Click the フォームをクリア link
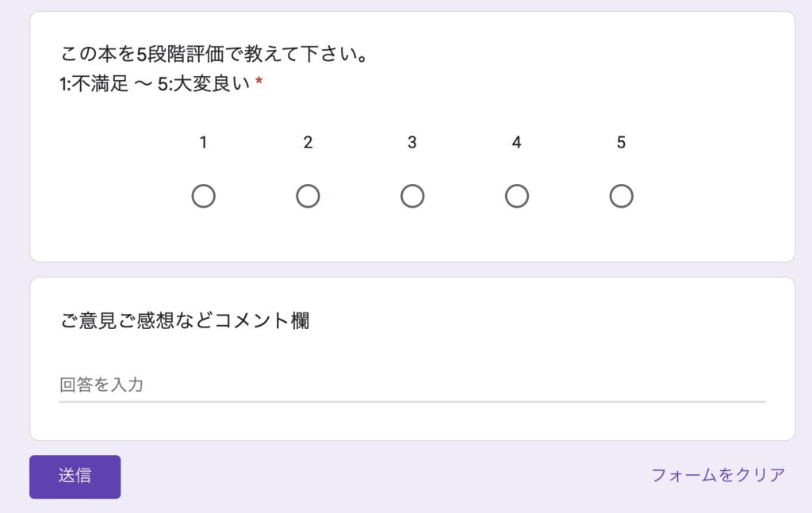Screen dimensions: 812x513 pos(718,475)
